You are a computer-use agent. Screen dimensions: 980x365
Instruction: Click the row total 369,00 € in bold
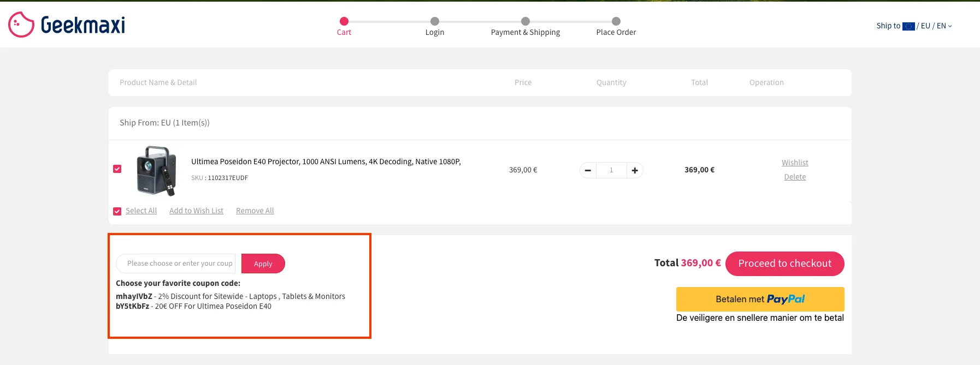click(699, 170)
